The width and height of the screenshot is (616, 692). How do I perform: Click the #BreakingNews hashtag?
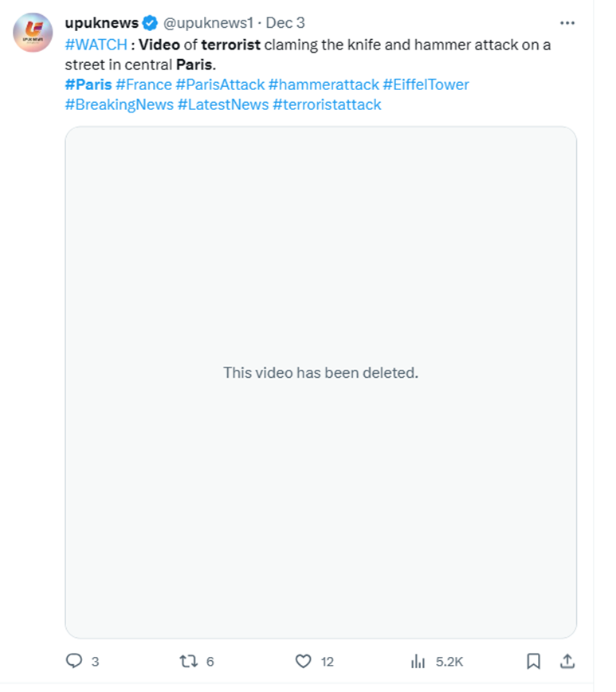pos(120,104)
